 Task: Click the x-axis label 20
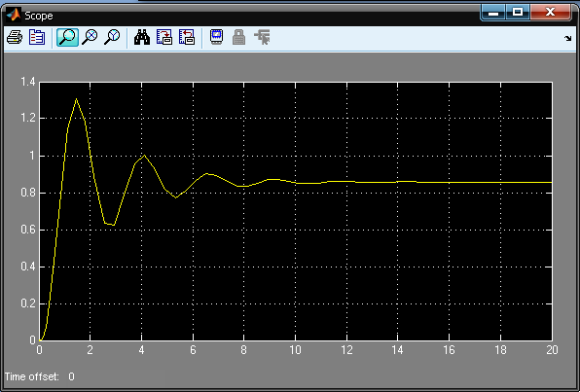tap(552, 350)
